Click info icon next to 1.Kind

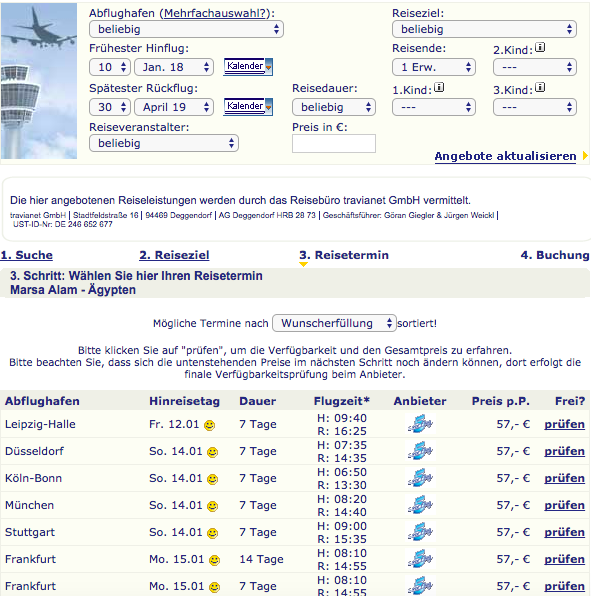[439, 87]
